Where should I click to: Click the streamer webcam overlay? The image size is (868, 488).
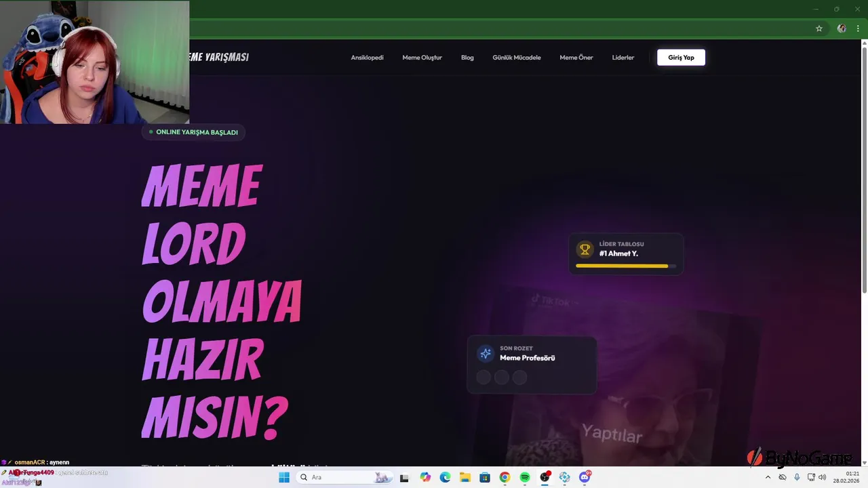(94, 62)
